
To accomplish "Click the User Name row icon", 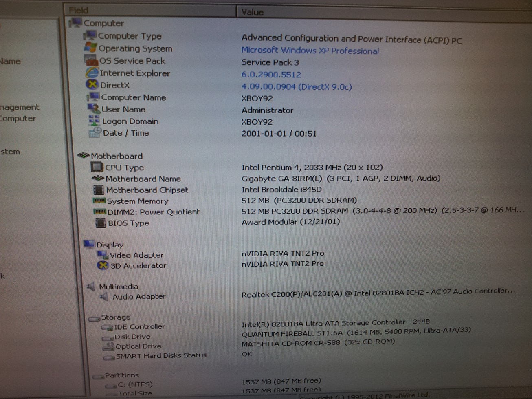I will (x=94, y=108).
